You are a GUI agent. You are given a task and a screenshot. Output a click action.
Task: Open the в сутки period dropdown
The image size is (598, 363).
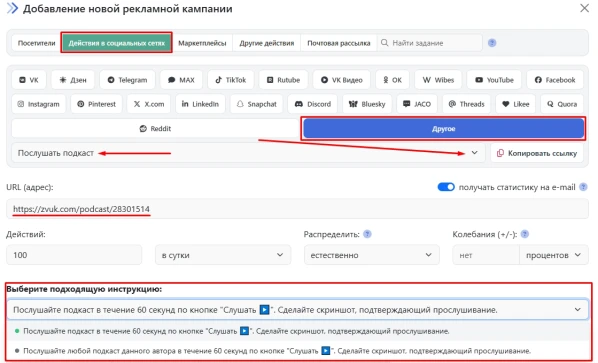223,255
